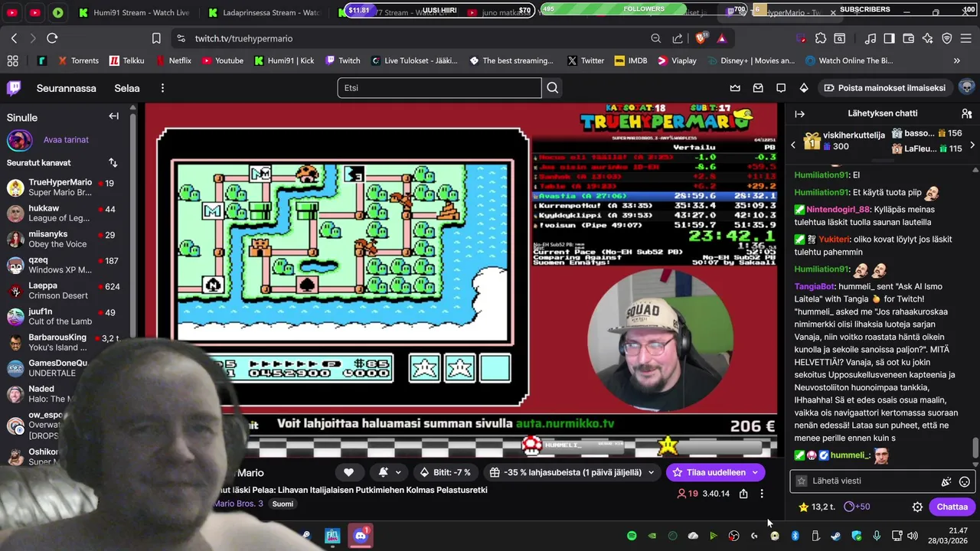
Task: Open Brave Leo AI sparkle icon
Action: coord(928,38)
